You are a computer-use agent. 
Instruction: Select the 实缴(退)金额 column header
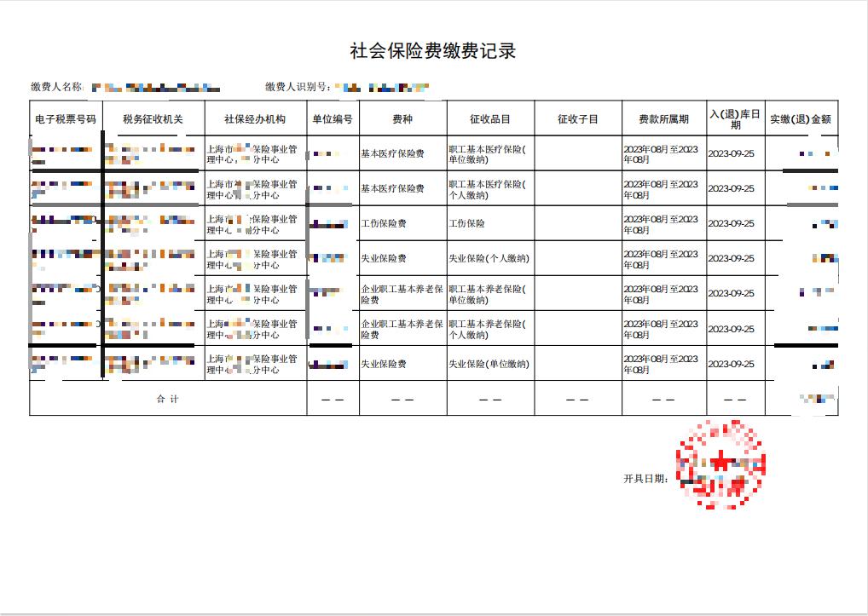[x=801, y=119]
